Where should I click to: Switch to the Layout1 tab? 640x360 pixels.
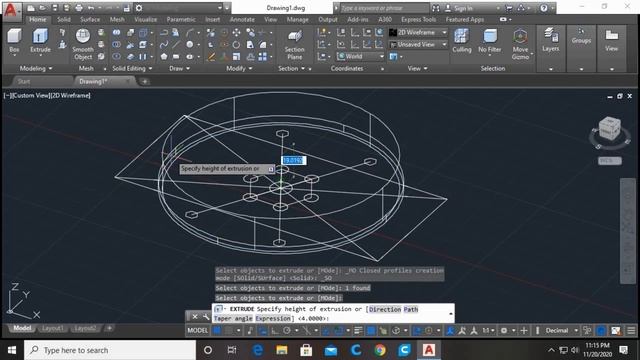[x=53, y=328]
